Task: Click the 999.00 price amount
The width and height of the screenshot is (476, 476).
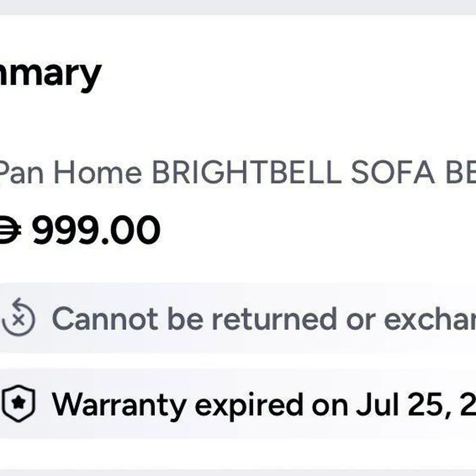Action: (96, 230)
